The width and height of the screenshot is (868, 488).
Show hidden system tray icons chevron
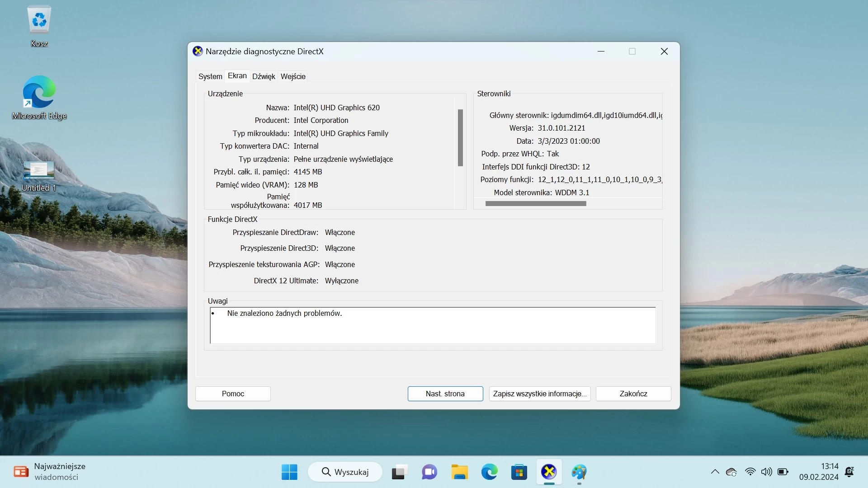[715, 472]
